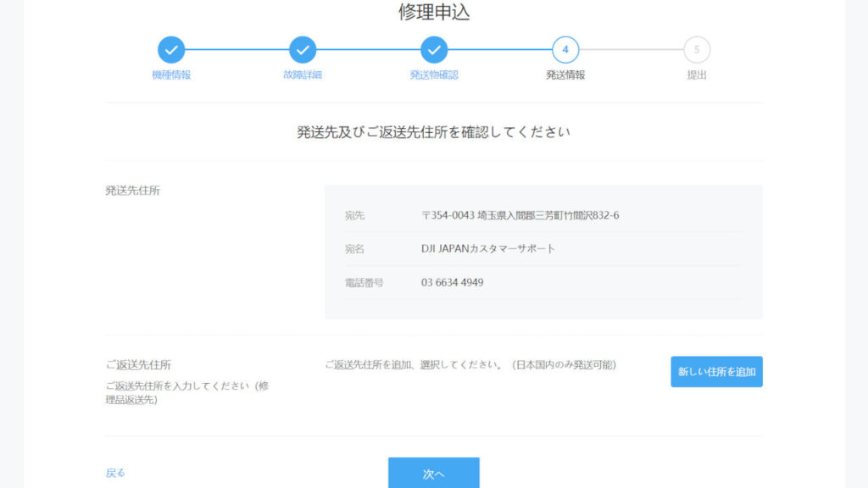This screenshot has height=488, width=868.
Task: Proceed with the 次へ button
Action: click(434, 473)
